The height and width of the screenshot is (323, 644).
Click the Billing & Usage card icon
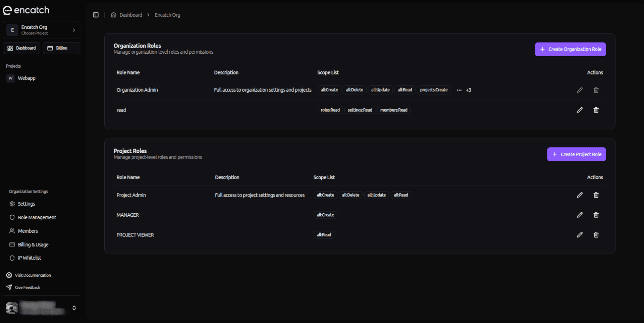click(12, 245)
